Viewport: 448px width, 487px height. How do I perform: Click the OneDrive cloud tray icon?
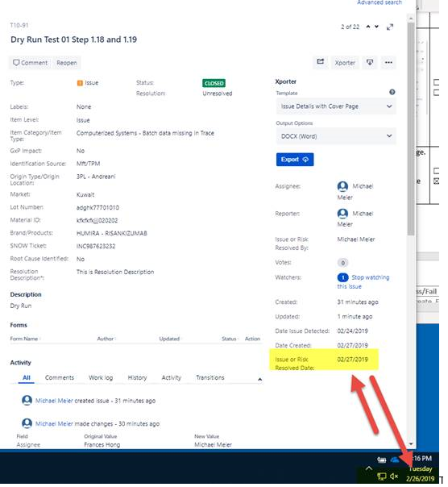(x=394, y=460)
